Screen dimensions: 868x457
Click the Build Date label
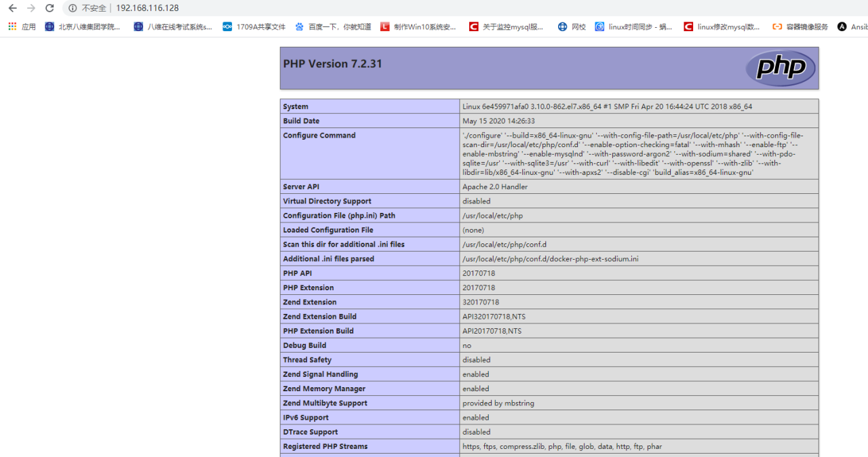[301, 121]
